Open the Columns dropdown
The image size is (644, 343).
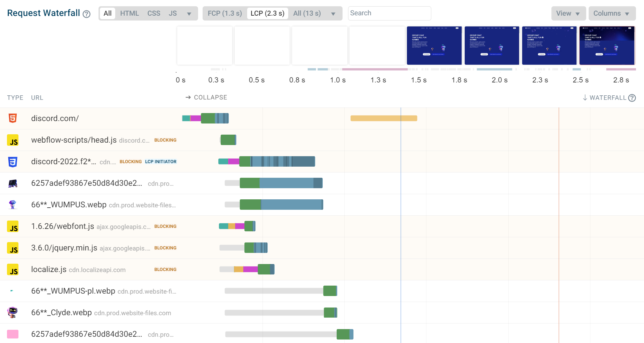tap(612, 13)
